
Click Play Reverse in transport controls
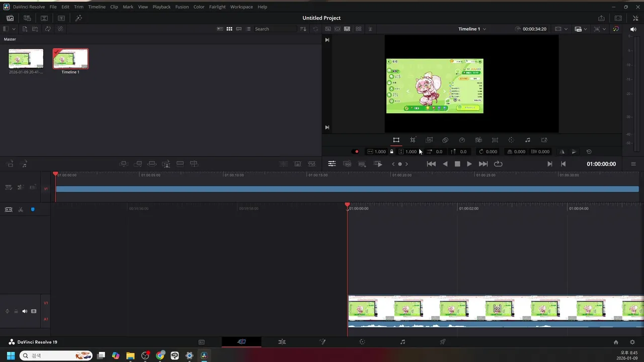click(445, 164)
